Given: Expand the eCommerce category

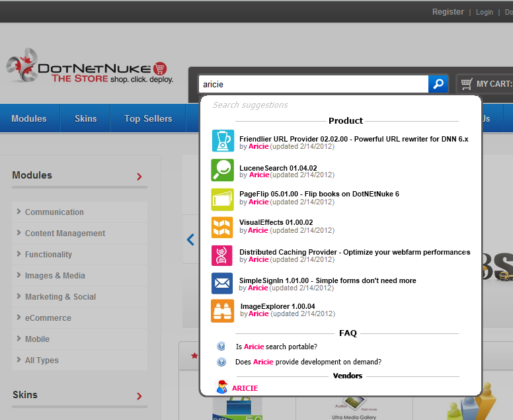Looking at the screenshot, I should pyautogui.click(x=79, y=318).
